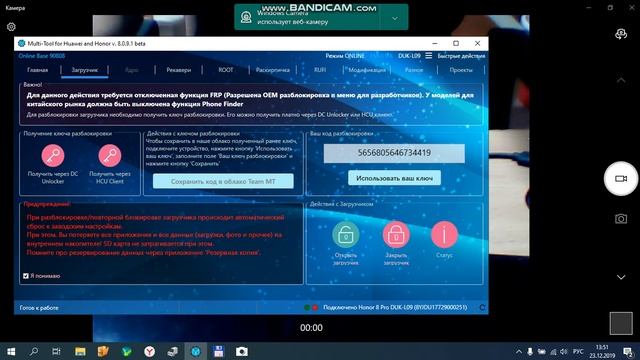Click the microphone tray icon
Image resolution: width=640 pixels, height=360 pixels.
(530, 351)
